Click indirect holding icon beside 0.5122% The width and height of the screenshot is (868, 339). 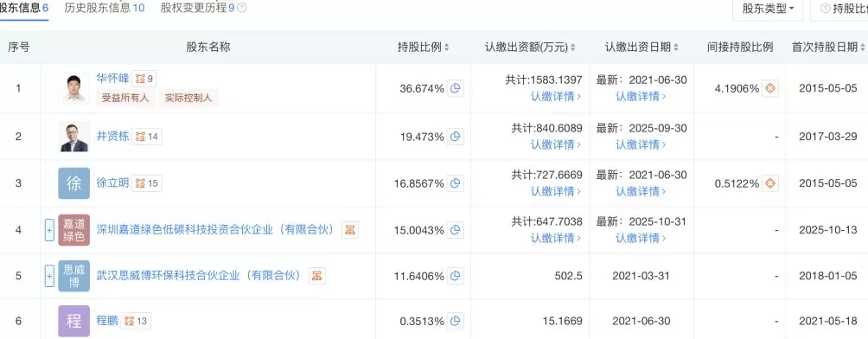click(x=770, y=182)
